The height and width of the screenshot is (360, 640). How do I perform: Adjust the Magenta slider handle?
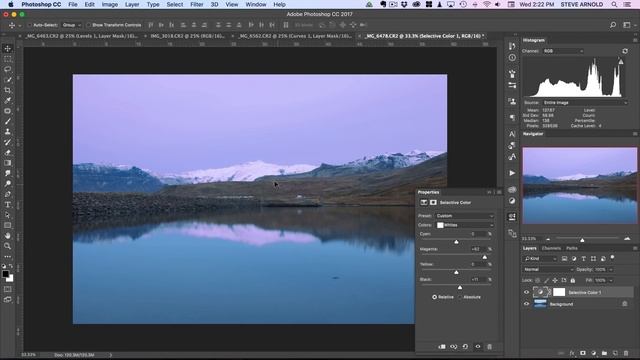(484, 257)
